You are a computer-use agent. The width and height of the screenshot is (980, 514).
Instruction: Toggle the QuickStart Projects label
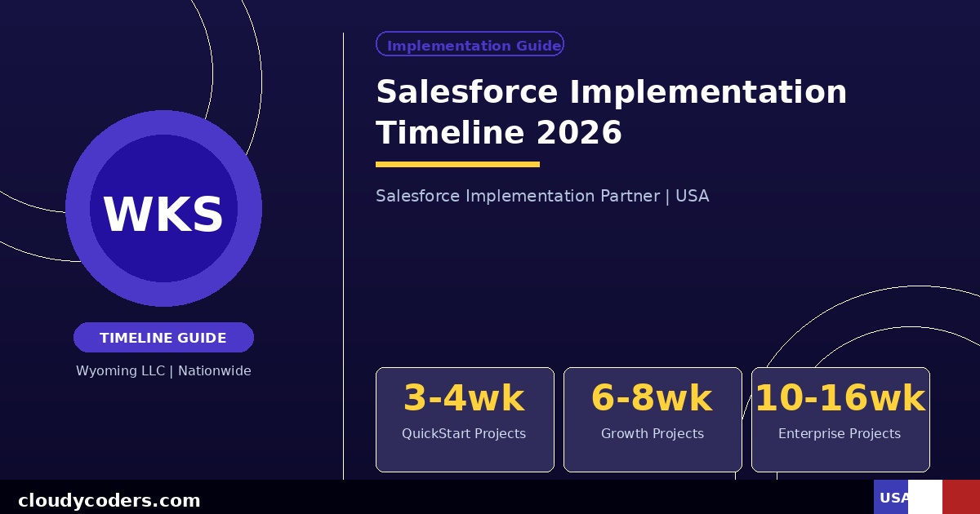pyautogui.click(x=464, y=433)
